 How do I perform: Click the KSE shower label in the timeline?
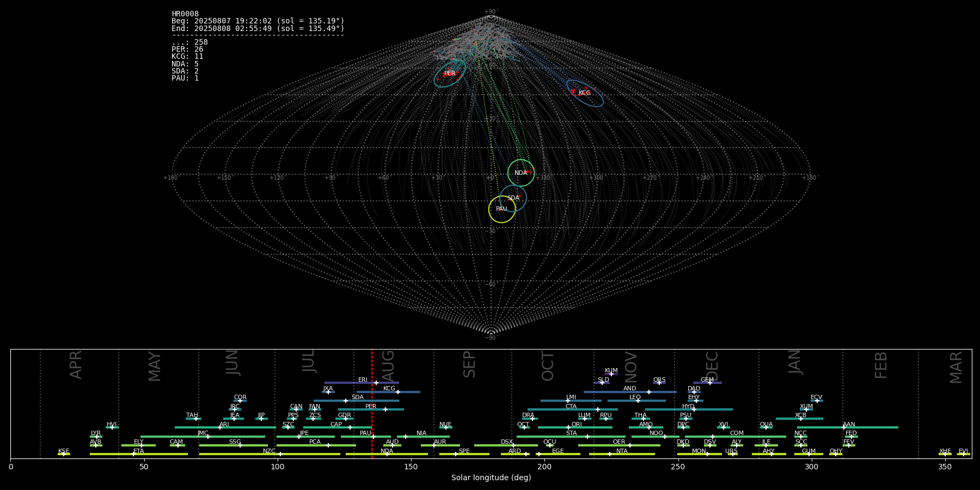pyautogui.click(x=64, y=451)
